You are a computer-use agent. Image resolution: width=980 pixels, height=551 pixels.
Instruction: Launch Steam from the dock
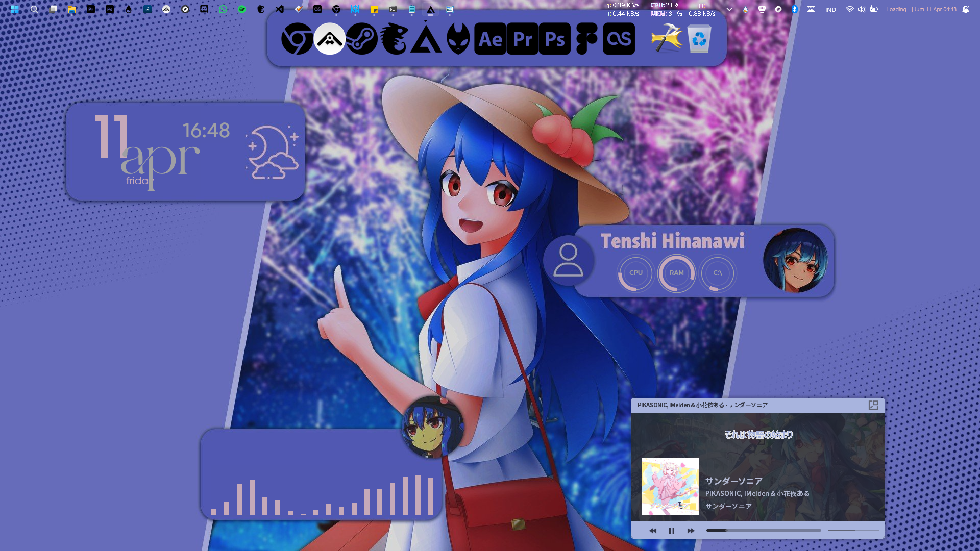362,39
